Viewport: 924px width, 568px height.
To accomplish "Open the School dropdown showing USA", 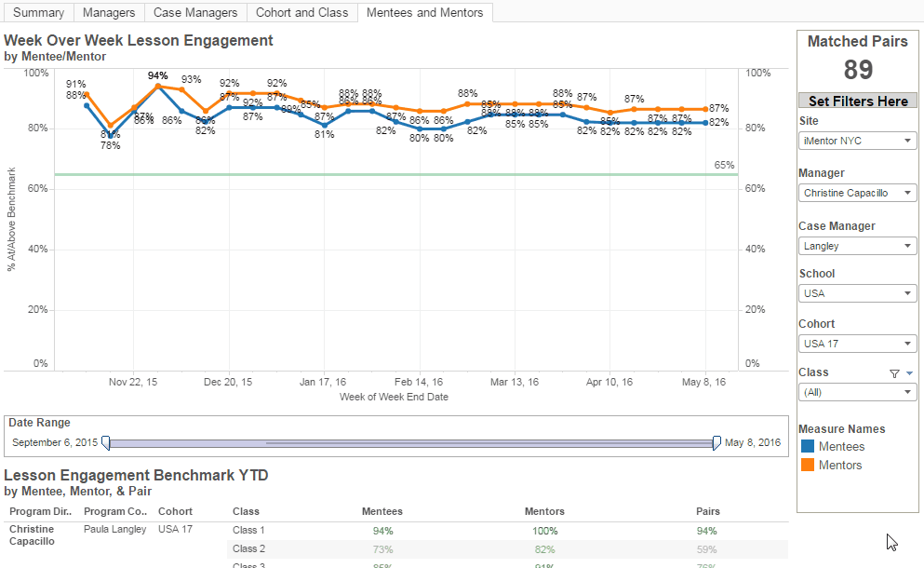I will 857,293.
